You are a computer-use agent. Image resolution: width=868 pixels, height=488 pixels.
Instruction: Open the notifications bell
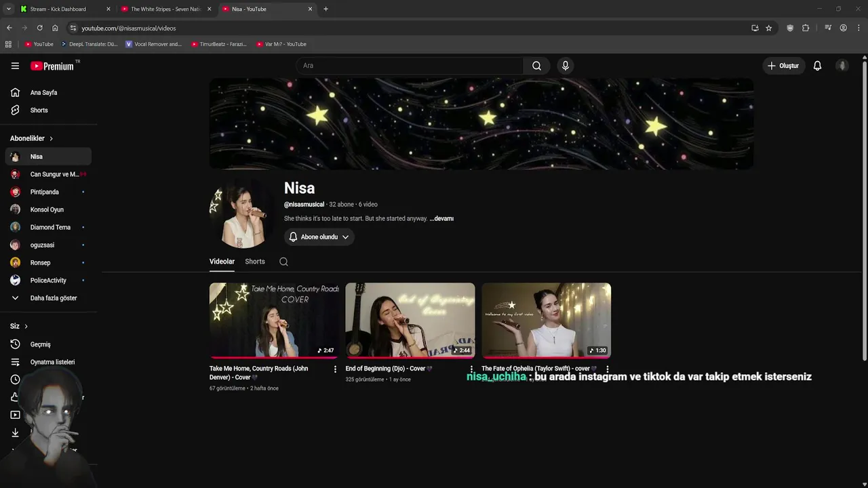[817, 66]
